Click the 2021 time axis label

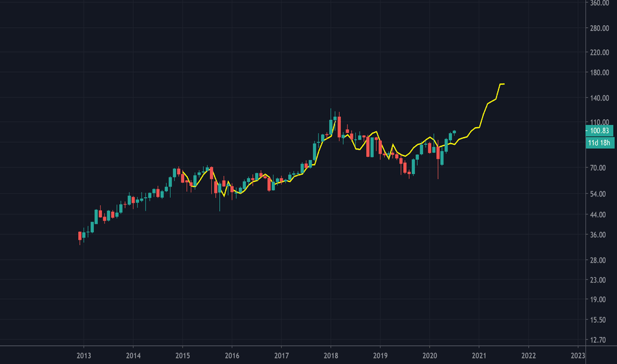click(479, 356)
